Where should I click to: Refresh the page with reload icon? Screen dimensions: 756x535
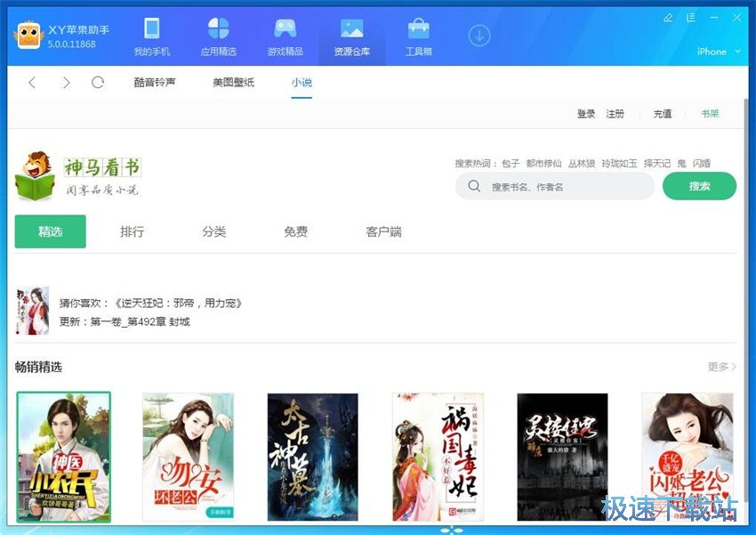98,83
